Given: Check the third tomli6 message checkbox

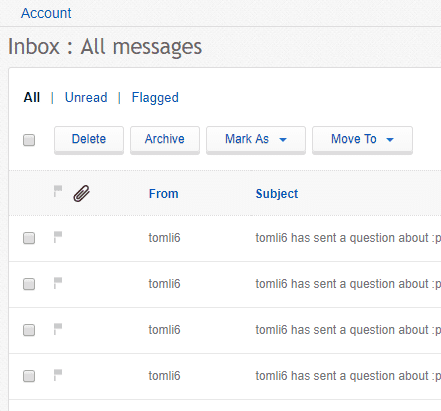Looking at the screenshot, I should coord(29,330).
